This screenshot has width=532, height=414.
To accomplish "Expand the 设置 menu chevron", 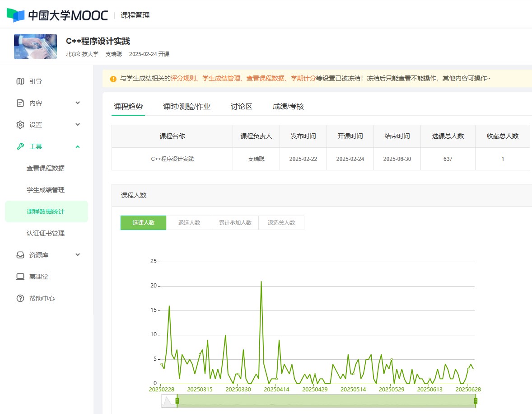I will tap(78, 125).
